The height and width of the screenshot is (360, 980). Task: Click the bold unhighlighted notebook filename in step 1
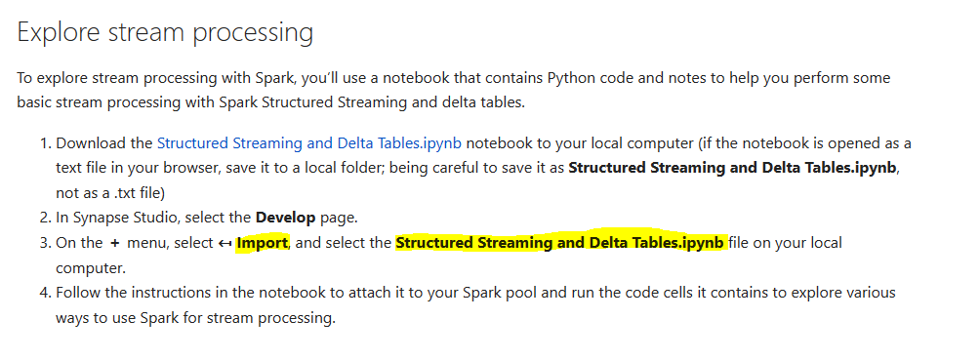[x=732, y=168]
